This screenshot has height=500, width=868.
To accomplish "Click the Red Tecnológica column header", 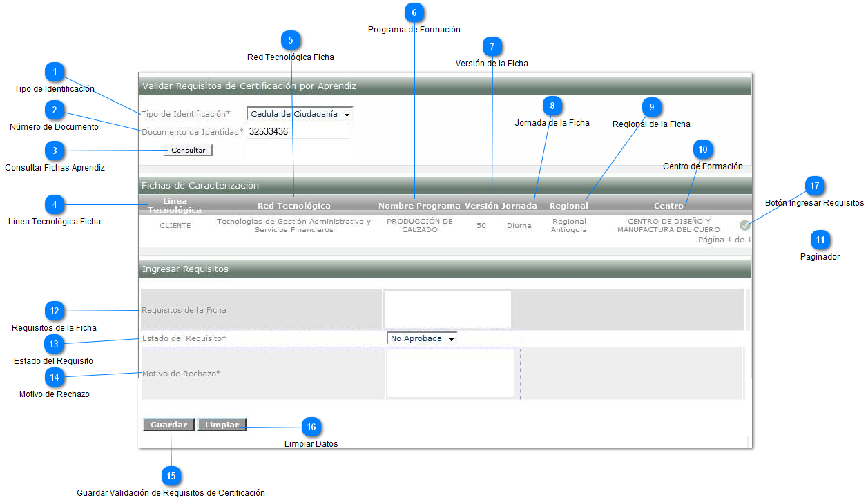I will (x=293, y=206).
